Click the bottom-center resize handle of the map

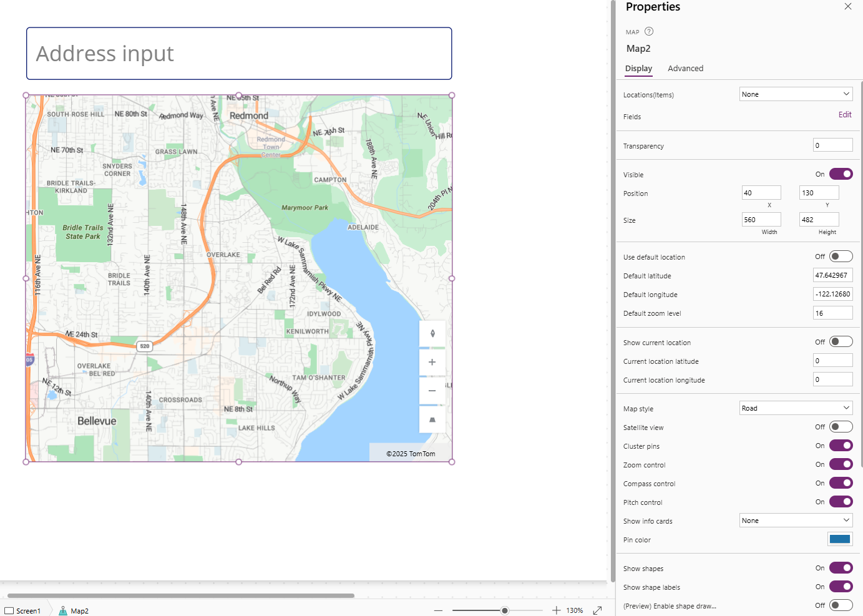pyautogui.click(x=239, y=462)
